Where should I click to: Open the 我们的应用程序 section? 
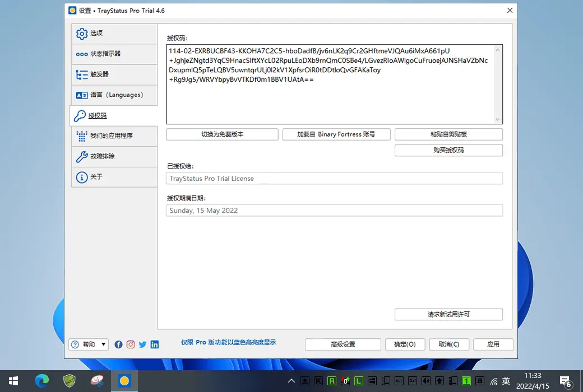click(x=114, y=136)
